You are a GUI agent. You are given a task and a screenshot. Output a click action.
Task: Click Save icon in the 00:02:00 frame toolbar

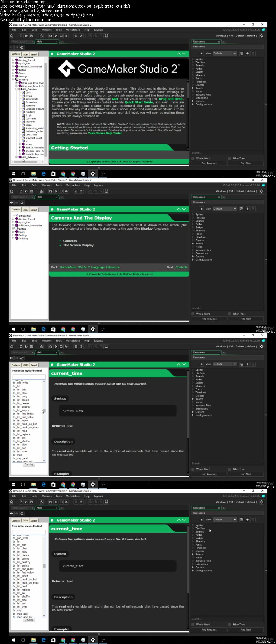[32, 346]
